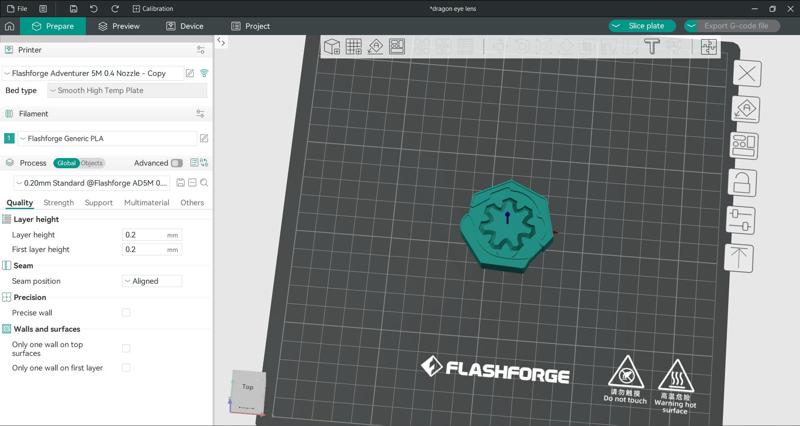Viewport: 800px width, 426px height.
Task: Save the current process preset
Action: (x=181, y=183)
